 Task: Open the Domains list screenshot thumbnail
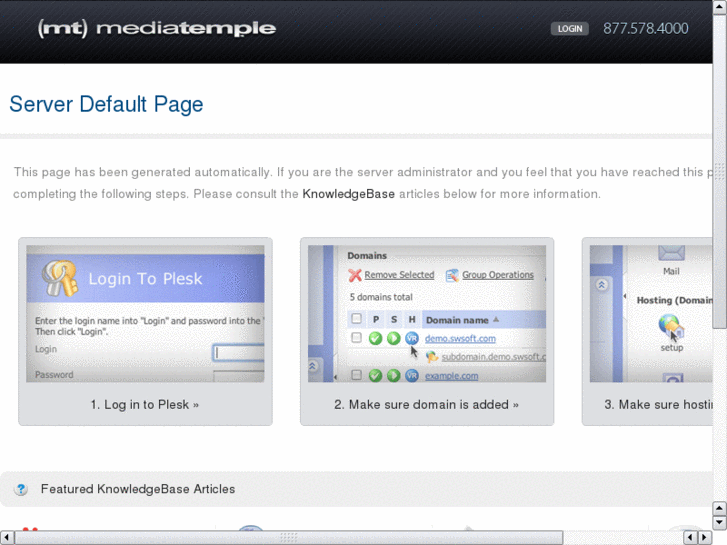pos(427,314)
